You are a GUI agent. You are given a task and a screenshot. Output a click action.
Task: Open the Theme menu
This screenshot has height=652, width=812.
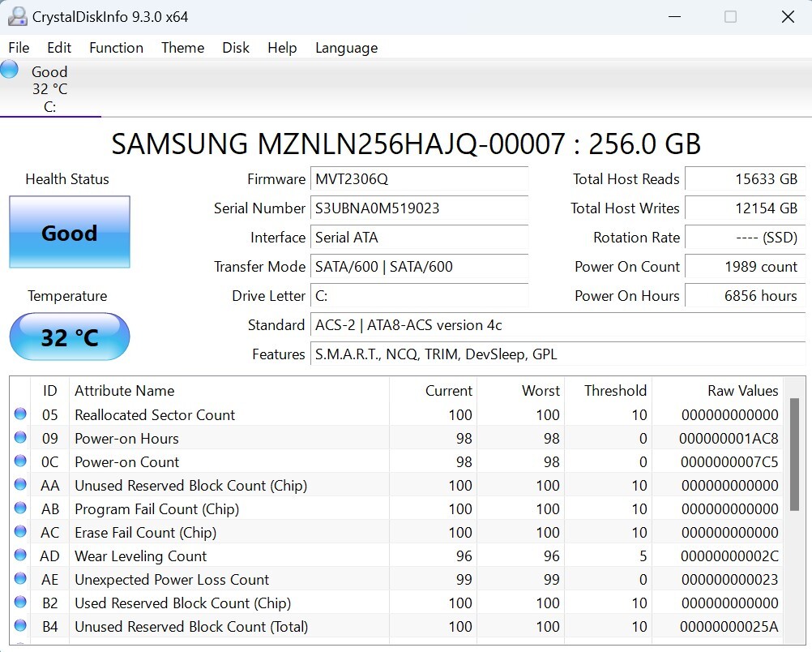point(182,48)
